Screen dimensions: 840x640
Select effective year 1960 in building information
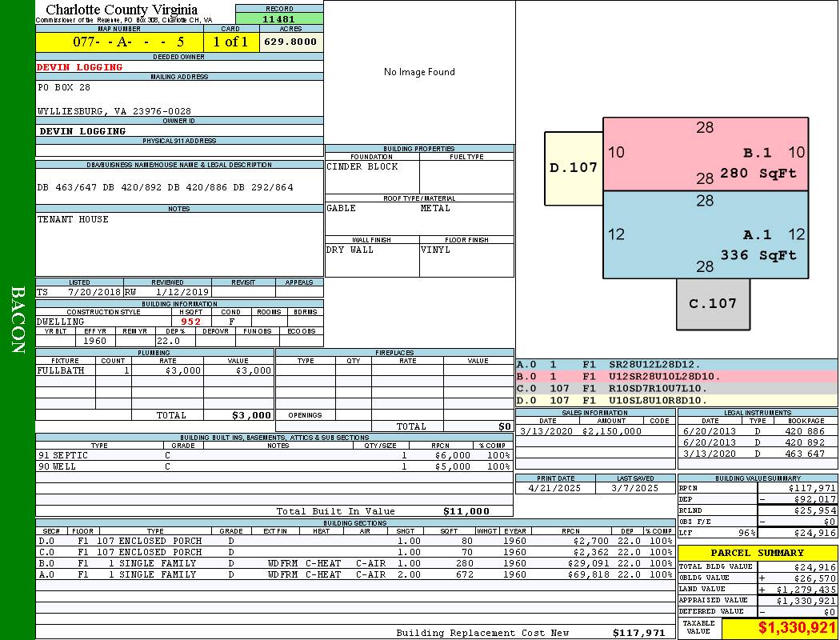tap(95, 341)
